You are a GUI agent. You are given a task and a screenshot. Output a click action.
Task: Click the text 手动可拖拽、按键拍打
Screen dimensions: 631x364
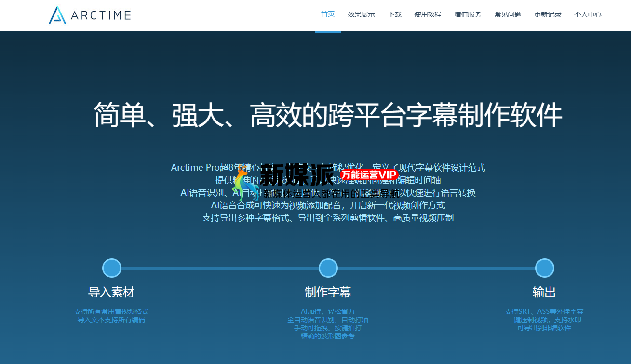tap(328, 328)
